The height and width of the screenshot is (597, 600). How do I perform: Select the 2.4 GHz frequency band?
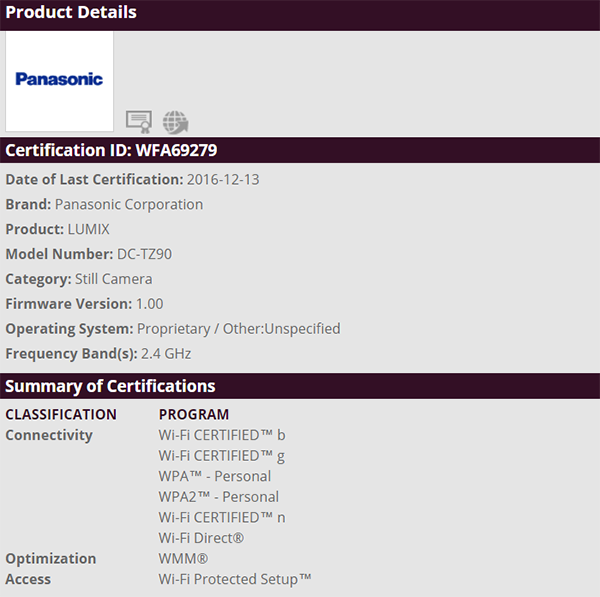pyautogui.click(x=166, y=354)
